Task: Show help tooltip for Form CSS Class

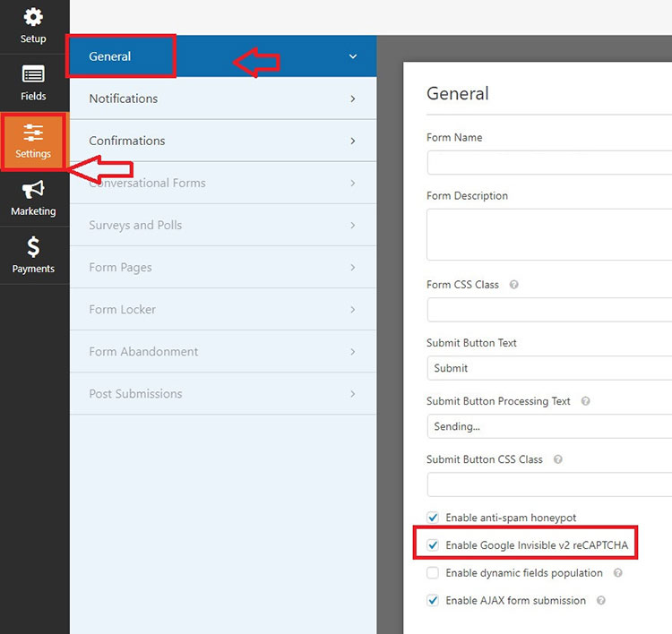Action: [513, 285]
